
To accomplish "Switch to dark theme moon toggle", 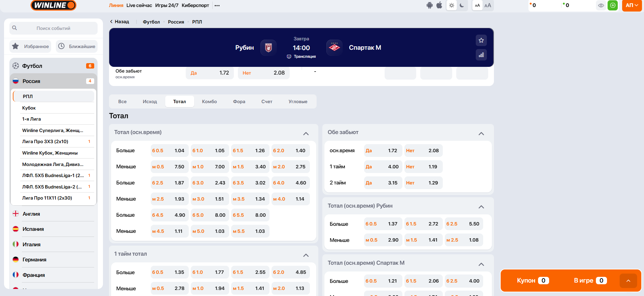I will pyautogui.click(x=462, y=5).
